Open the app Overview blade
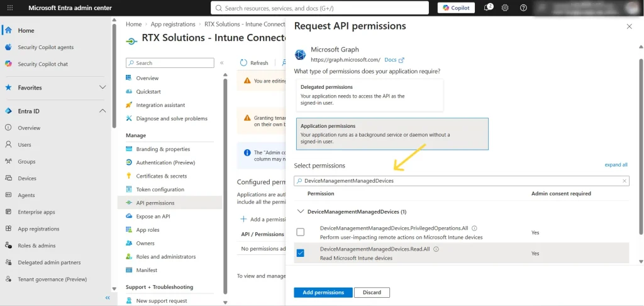Viewport: 644px width, 306px height. [x=147, y=78]
